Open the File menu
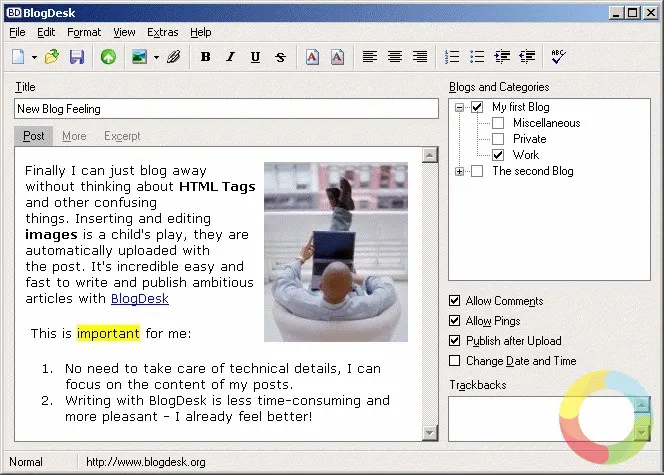This screenshot has width=664, height=475. [x=17, y=32]
